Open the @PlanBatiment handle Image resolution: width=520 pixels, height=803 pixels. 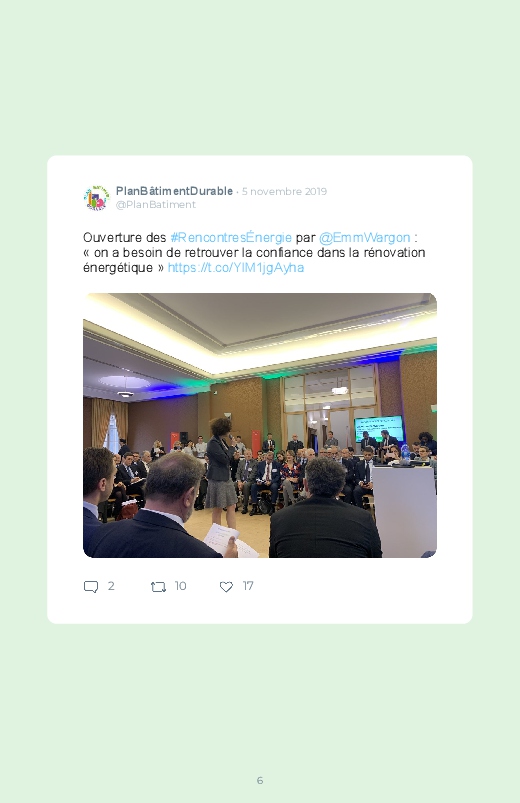tap(156, 204)
